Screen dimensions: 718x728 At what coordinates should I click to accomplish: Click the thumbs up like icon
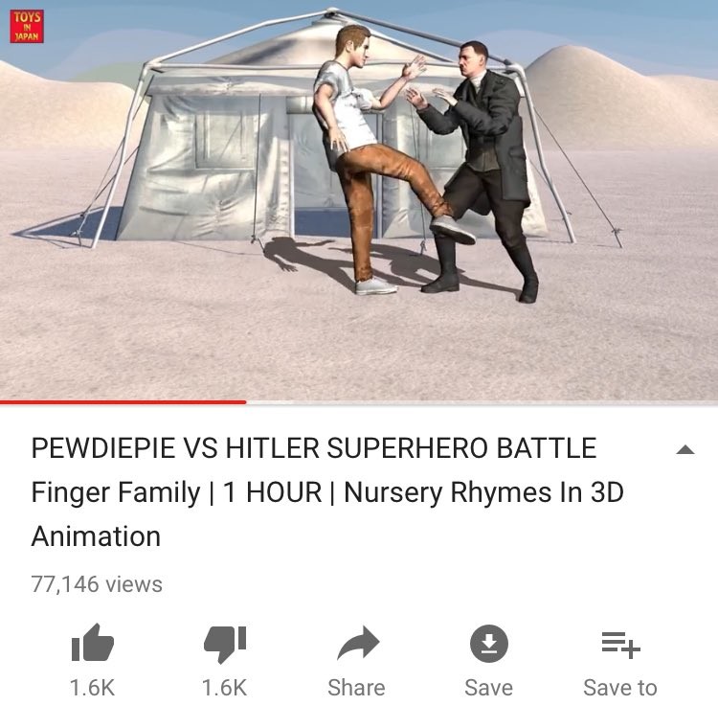click(x=92, y=643)
